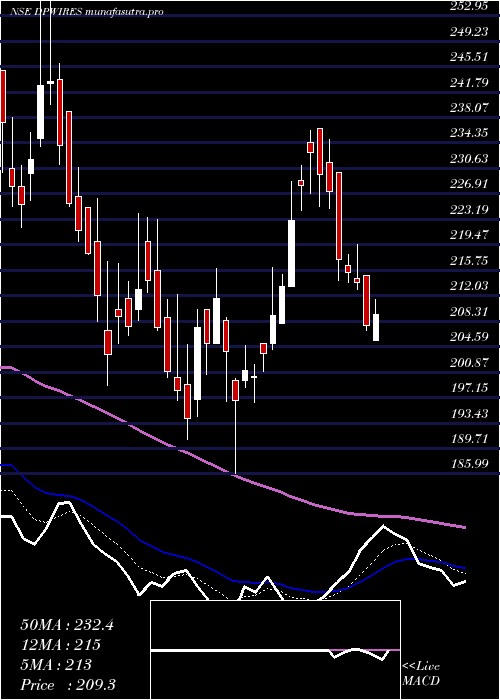Image resolution: width=500 pixels, height=700 pixels.
Task: Click the 215.75 price axis label
Action: 470,261
